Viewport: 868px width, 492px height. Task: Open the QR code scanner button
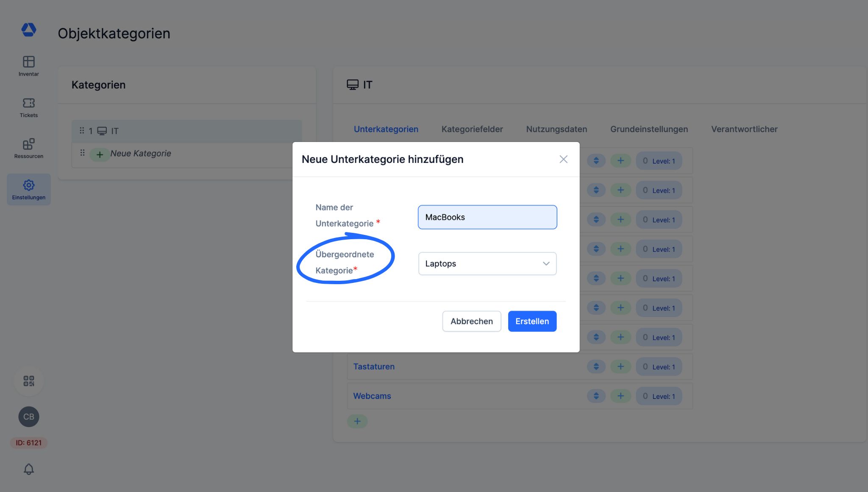coord(29,381)
